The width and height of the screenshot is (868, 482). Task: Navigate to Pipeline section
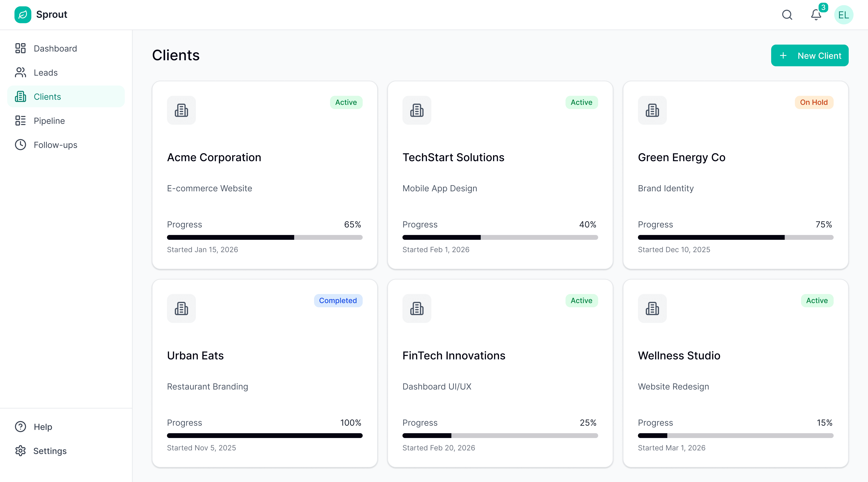point(49,120)
